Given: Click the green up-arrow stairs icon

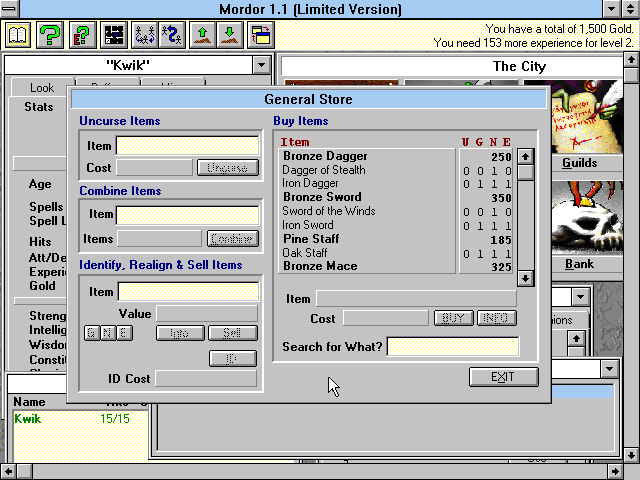Looking at the screenshot, I should pyautogui.click(x=202, y=35).
